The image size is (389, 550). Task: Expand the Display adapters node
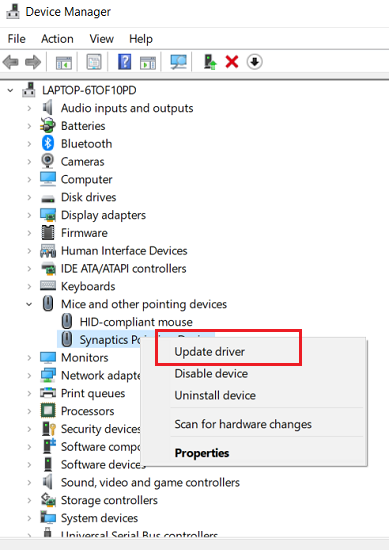click(29, 215)
